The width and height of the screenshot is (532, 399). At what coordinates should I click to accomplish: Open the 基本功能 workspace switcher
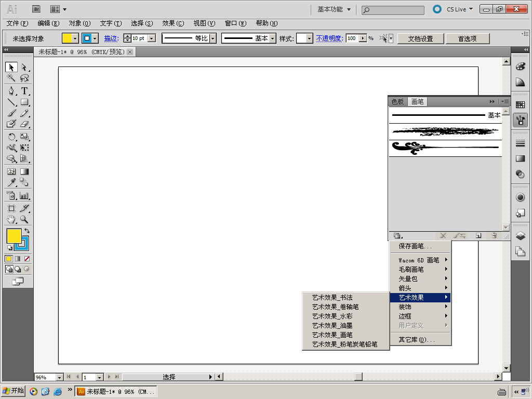(334, 9)
